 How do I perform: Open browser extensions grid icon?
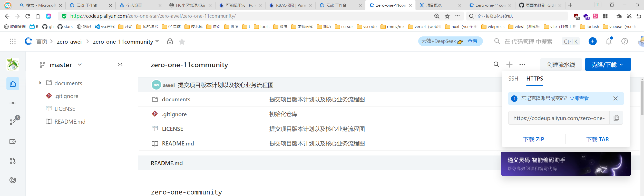[605, 16]
